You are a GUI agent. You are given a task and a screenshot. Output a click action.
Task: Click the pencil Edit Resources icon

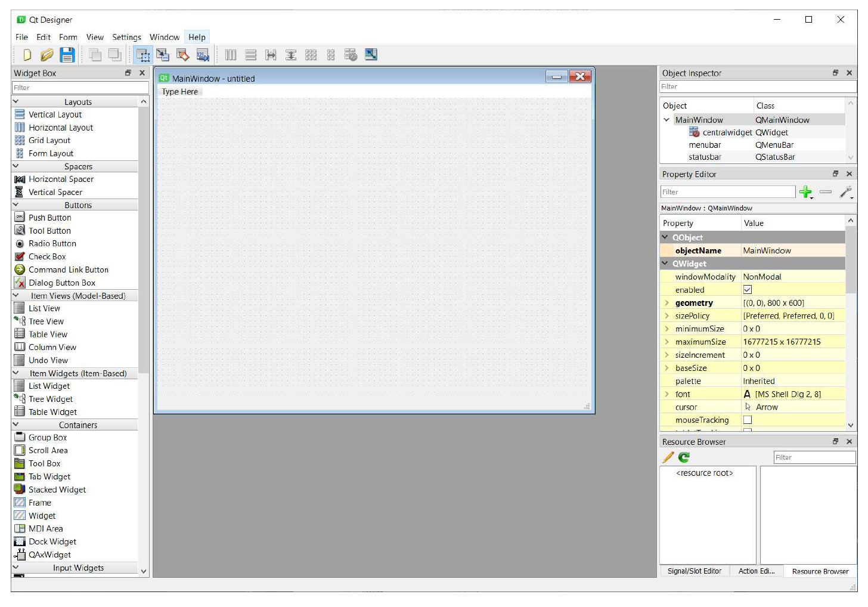click(668, 457)
